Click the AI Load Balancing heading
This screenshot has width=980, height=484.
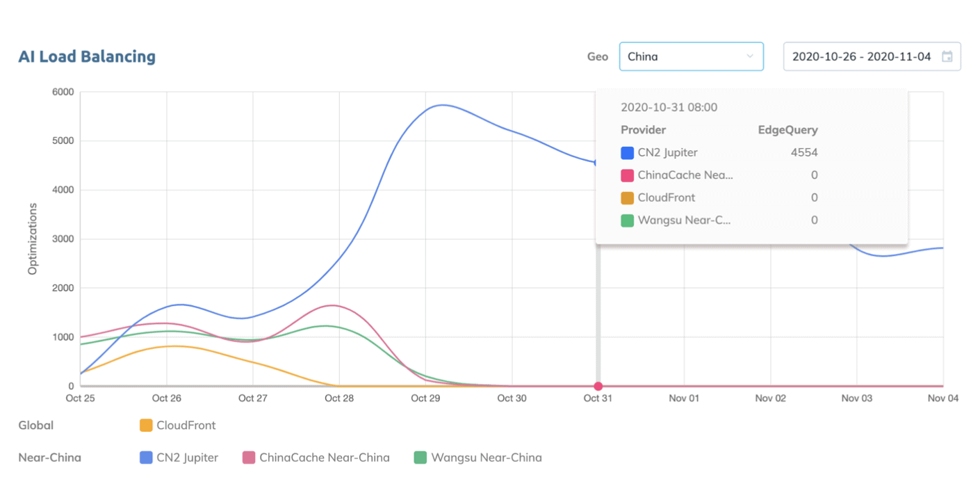[x=87, y=56]
